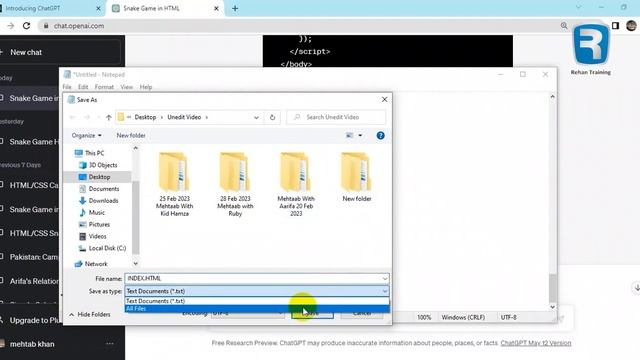This screenshot has width=640, height=360.
Task: Select All Files in save type list
Action: click(257, 309)
